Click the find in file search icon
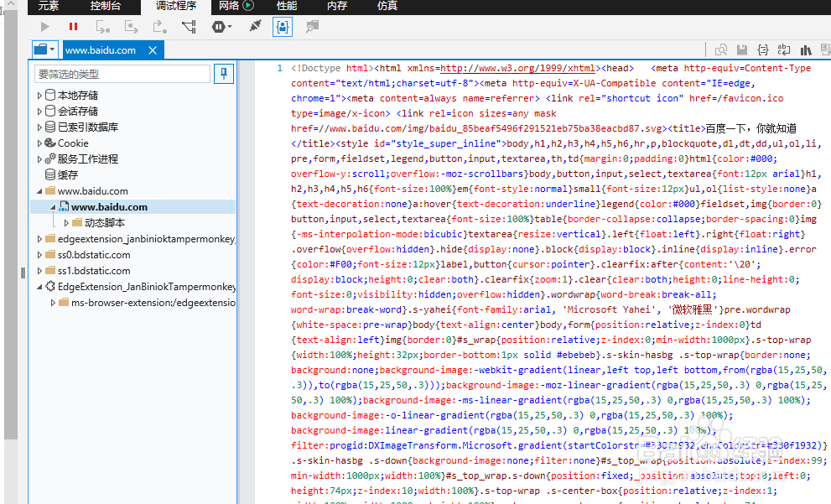This screenshot has height=504, width=831. coord(721,49)
